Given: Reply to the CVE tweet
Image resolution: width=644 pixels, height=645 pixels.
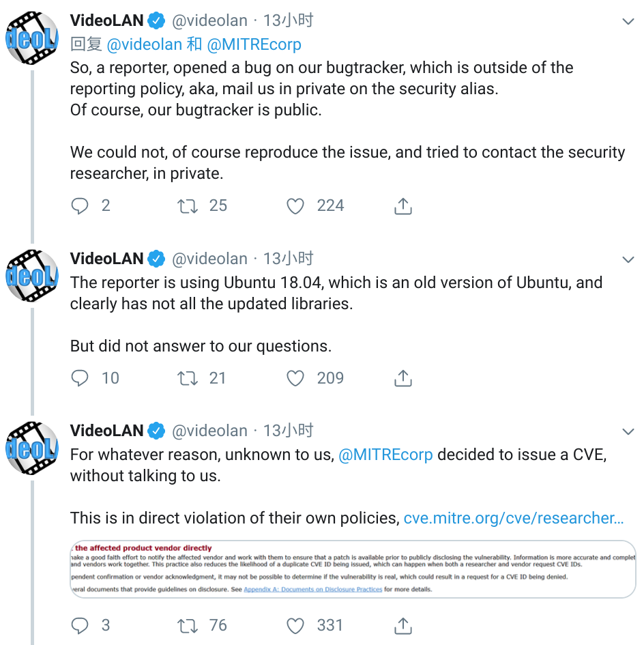Looking at the screenshot, I should [80, 625].
